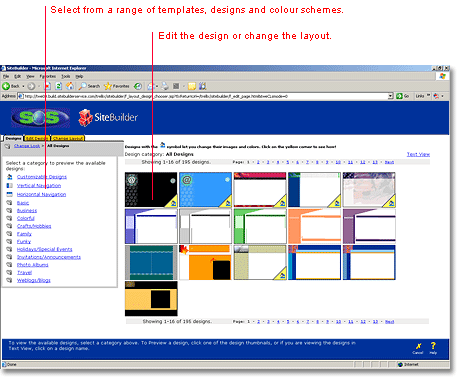Open the Tools menu
Screen dimensions: 459x380
click(x=66, y=76)
